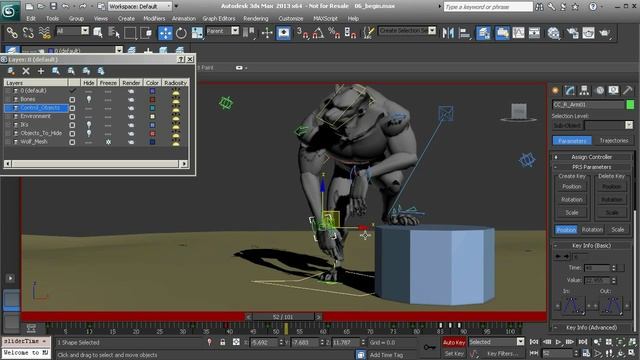Toggle the Environment layer checkbox
This screenshot has height=360, width=640.
[72, 117]
